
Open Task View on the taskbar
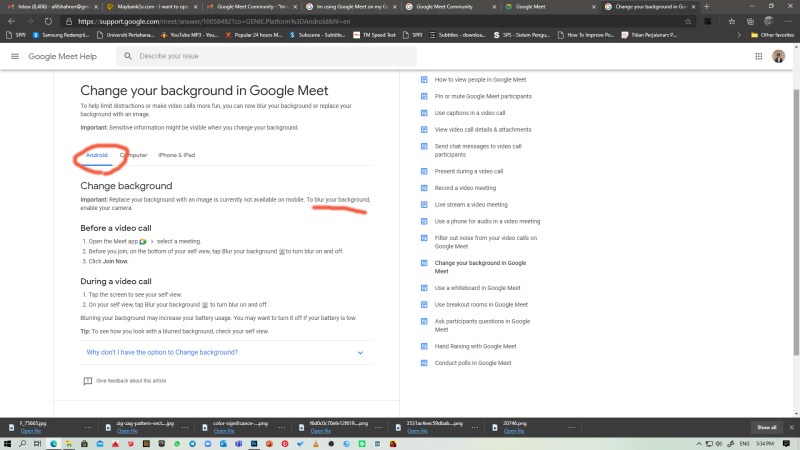coord(38,444)
